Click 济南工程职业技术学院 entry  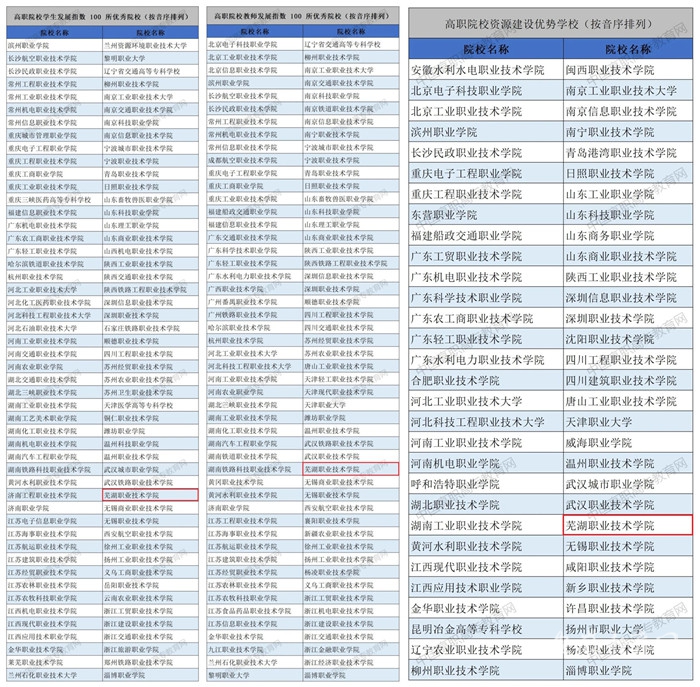point(54,495)
